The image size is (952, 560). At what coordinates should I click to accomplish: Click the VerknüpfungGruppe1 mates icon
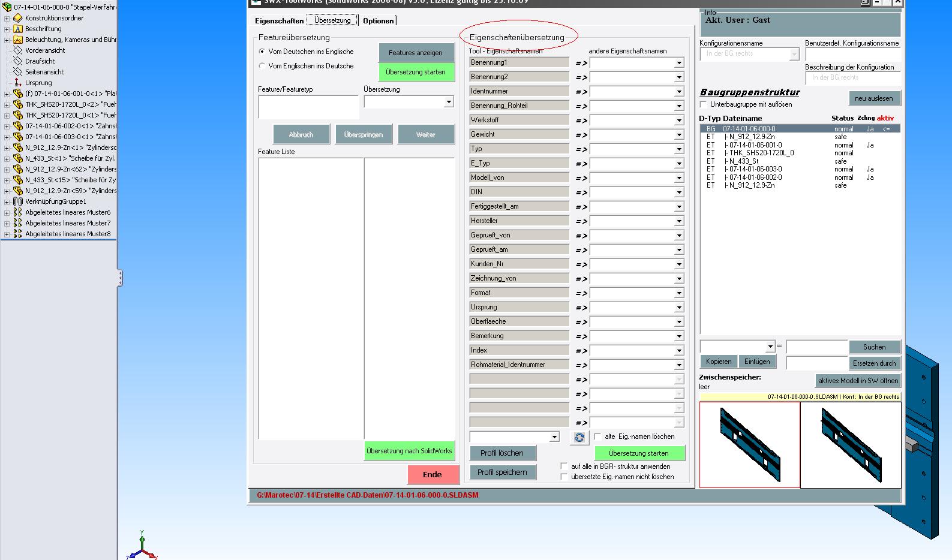tap(18, 201)
